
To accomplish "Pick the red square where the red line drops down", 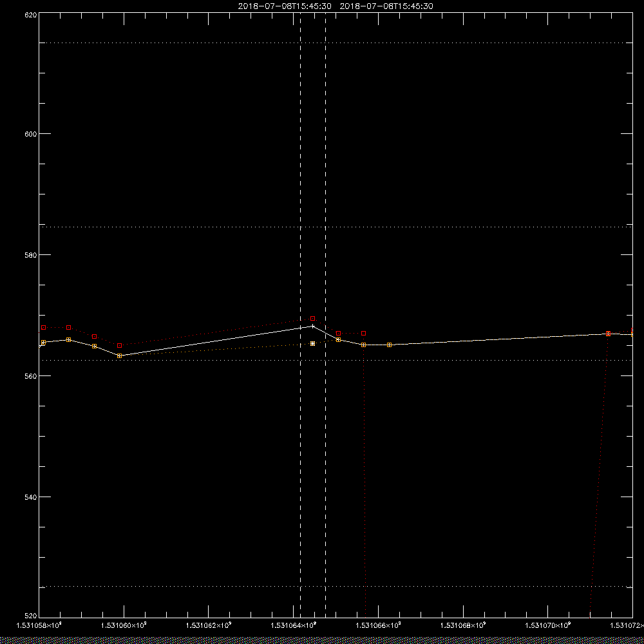I will click(363, 333).
